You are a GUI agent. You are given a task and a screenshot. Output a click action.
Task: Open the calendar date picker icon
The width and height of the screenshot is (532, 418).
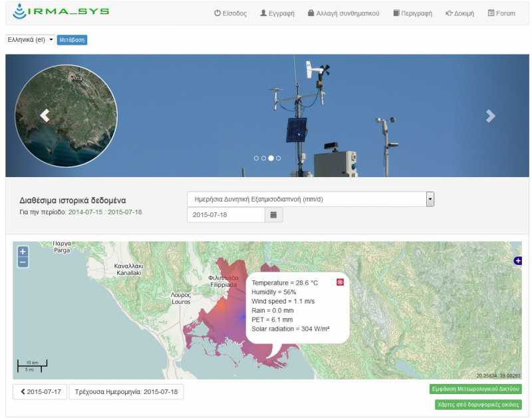click(x=274, y=215)
